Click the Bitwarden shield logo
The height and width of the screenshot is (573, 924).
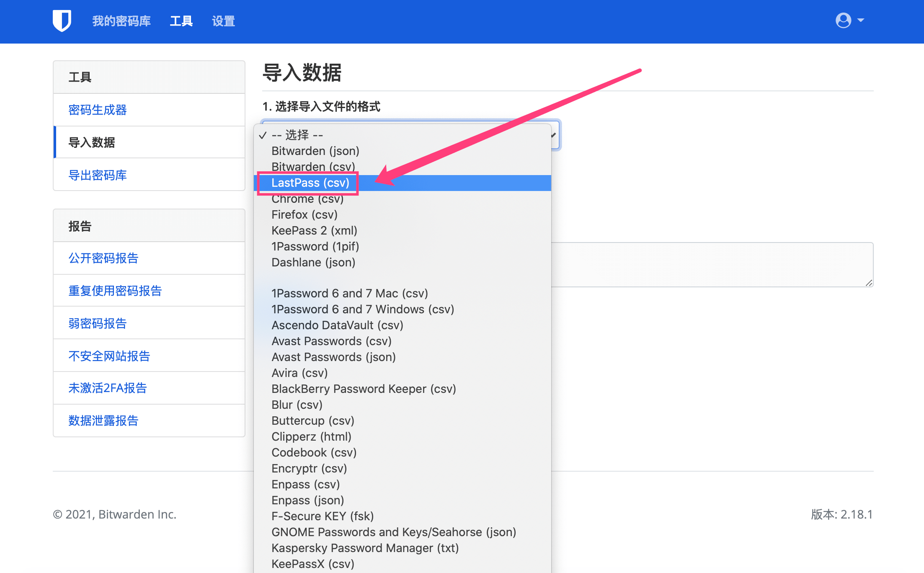pos(62,21)
